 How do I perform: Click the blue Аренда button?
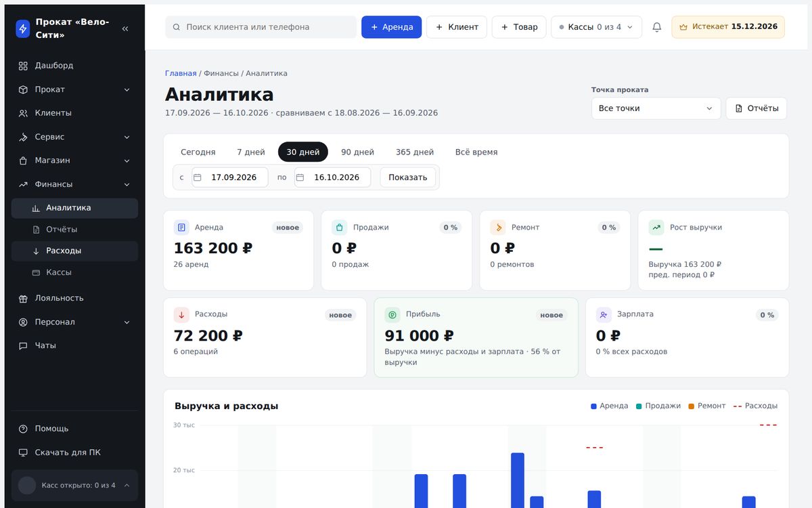coord(392,27)
